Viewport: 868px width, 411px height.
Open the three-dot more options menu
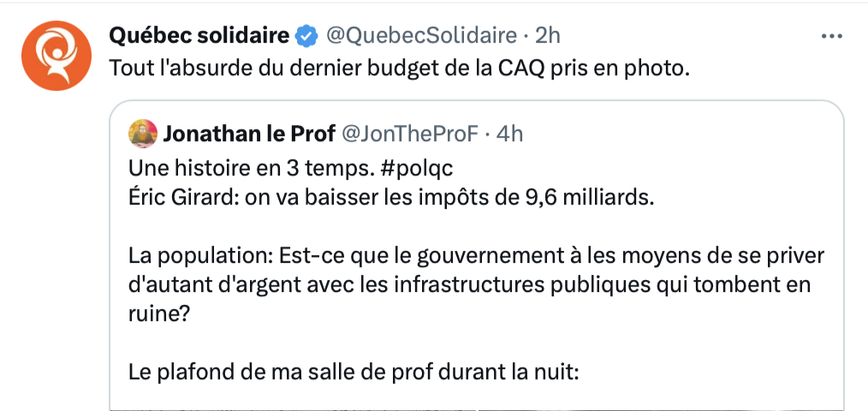click(831, 37)
